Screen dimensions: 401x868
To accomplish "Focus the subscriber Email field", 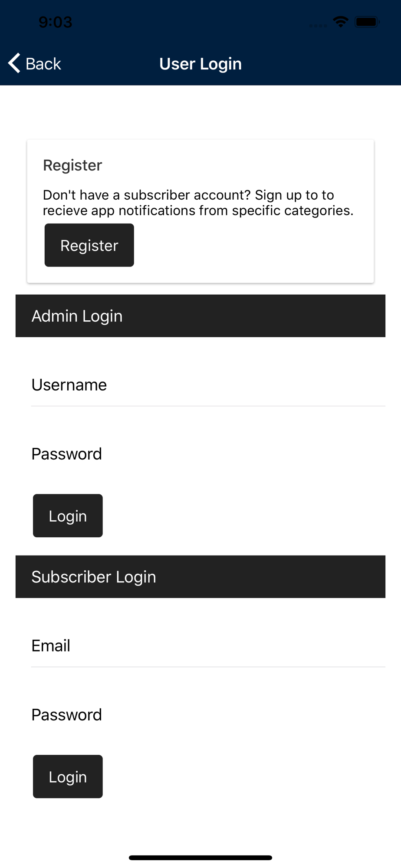I will 208,645.
